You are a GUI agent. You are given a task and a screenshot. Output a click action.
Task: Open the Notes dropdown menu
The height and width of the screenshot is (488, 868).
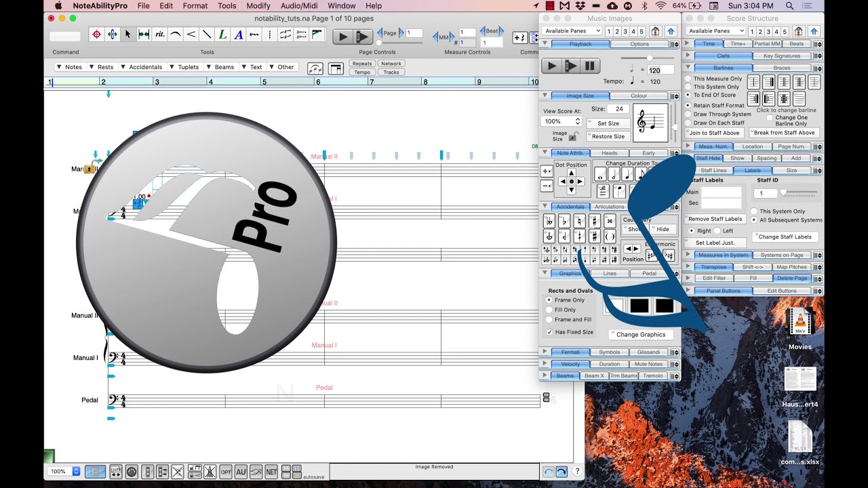point(69,67)
